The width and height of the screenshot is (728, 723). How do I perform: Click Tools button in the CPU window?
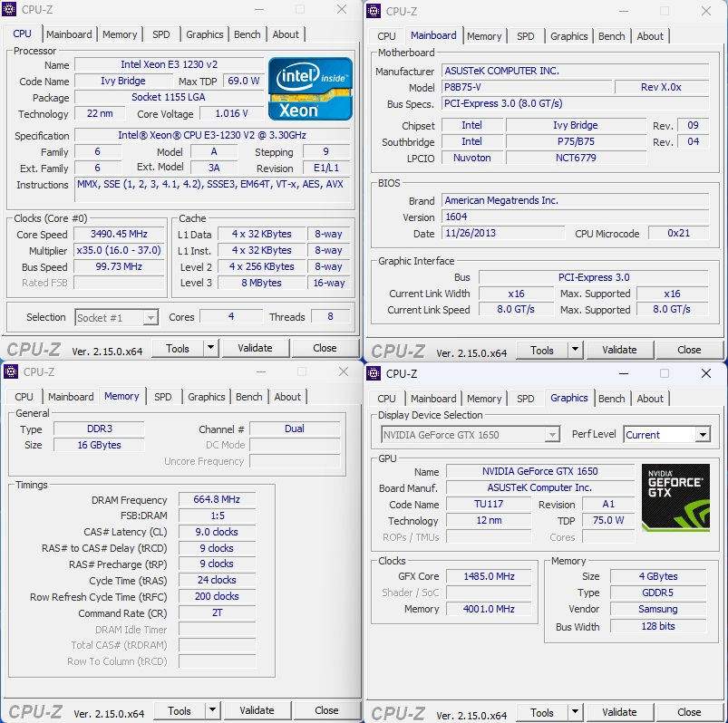pyautogui.click(x=178, y=348)
